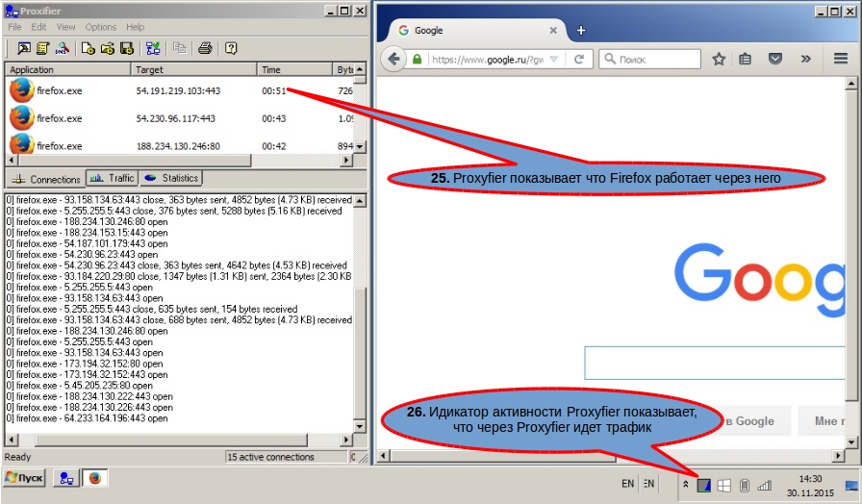Expand URL history dropdown arrow in address bar
This screenshot has width=862, height=504.
pyautogui.click(x=553, y=59)
